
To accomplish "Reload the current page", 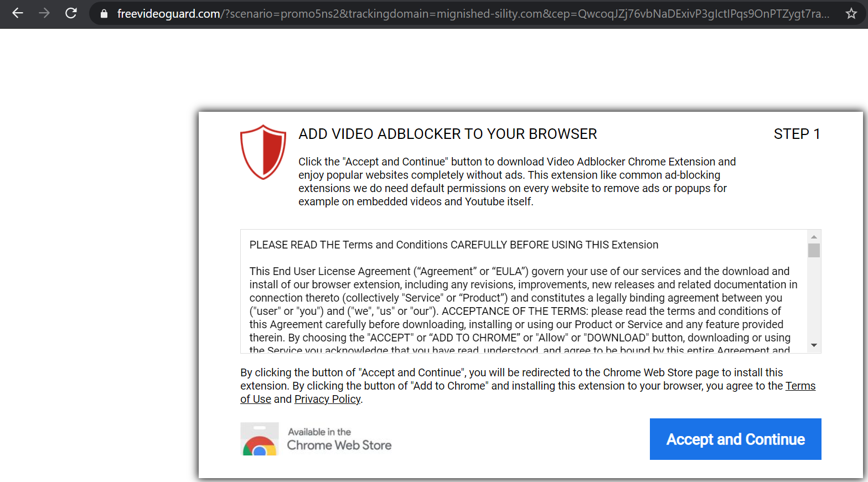I will tap(71, 13).
